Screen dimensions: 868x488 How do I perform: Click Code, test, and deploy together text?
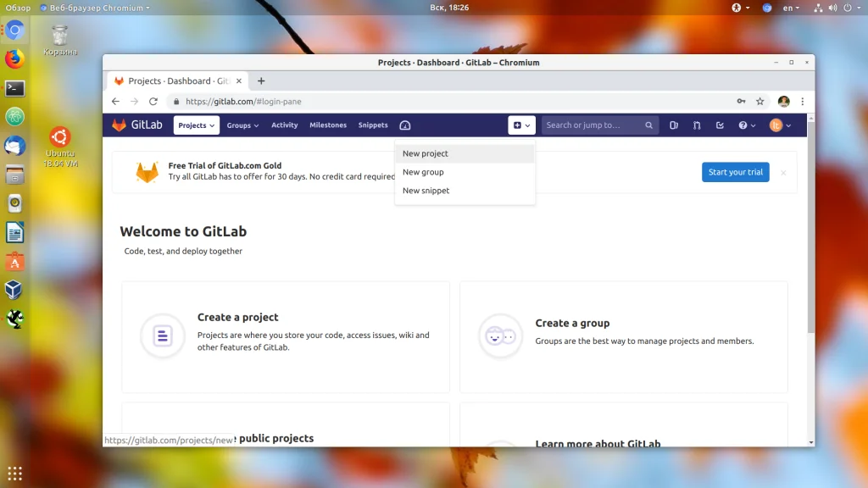(x=183, y=251)
